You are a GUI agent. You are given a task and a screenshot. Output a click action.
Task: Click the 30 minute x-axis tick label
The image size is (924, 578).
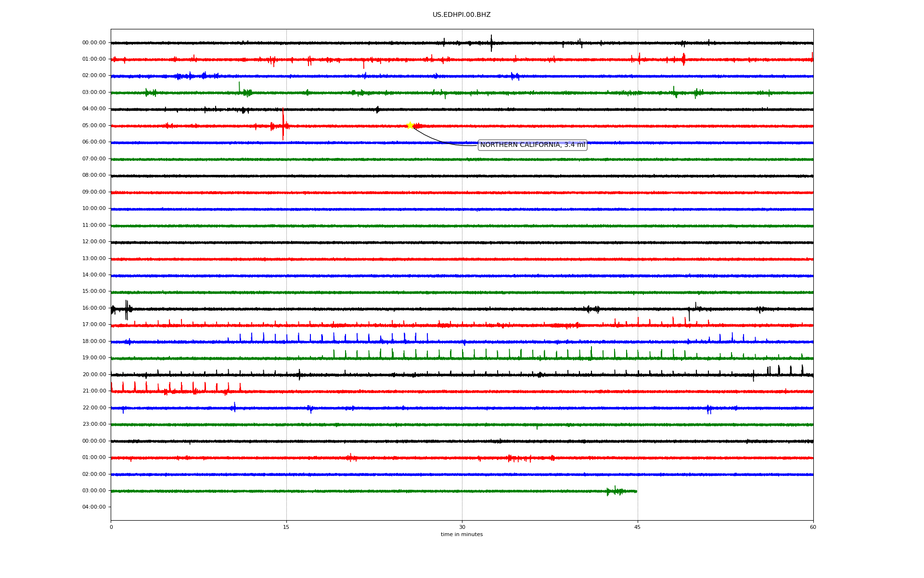462,527
